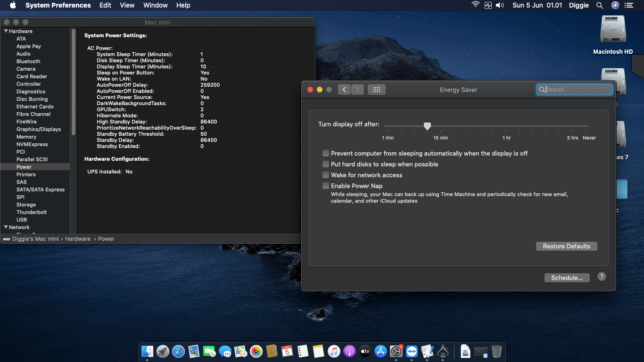Collapse the Hardware tree section
Screen dimensions: 644x362
tap(6, 31)
